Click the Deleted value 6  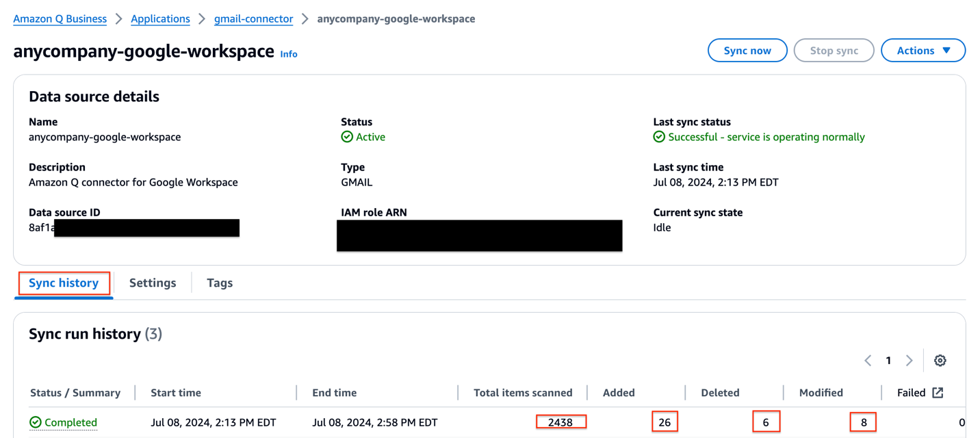coord(766,422)
